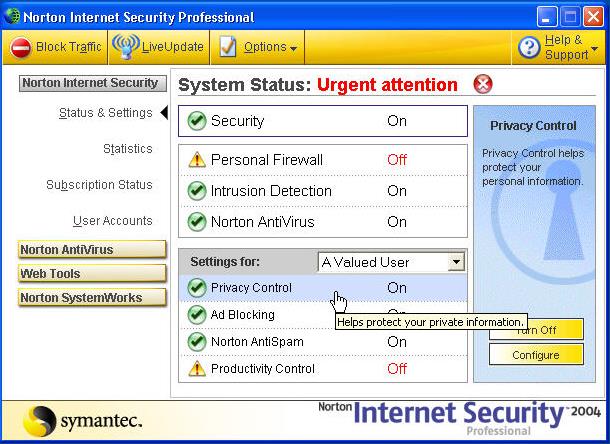Click the green check beside Intrusion Detection

tap(197, 191)
